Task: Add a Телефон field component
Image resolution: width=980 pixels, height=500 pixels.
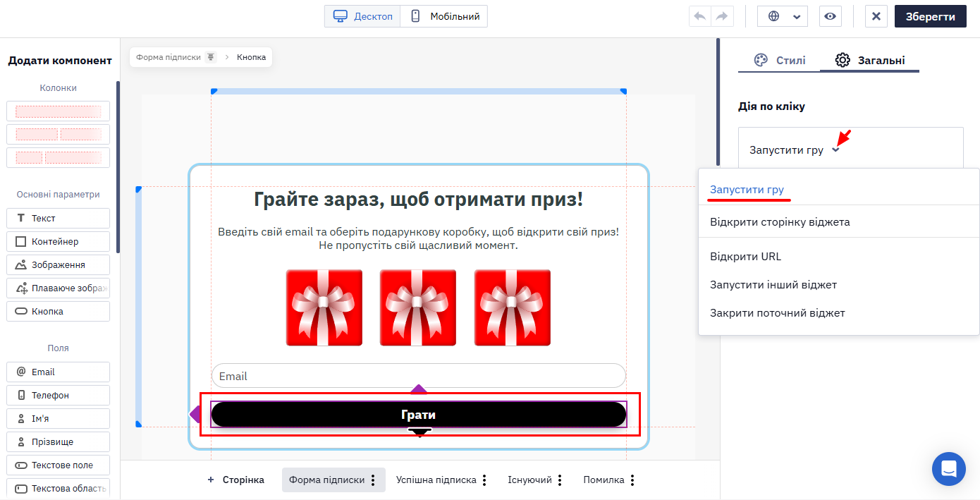Action: click(x=58, y=395)
